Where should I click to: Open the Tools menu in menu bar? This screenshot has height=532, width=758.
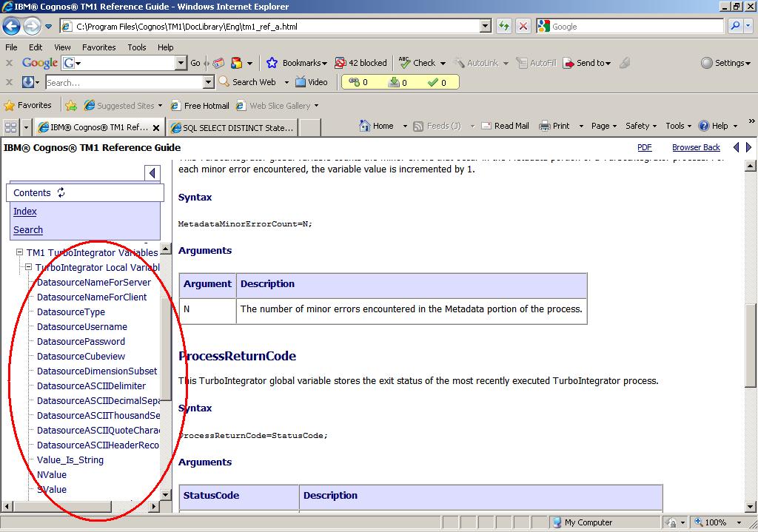[x=137, y=47]
